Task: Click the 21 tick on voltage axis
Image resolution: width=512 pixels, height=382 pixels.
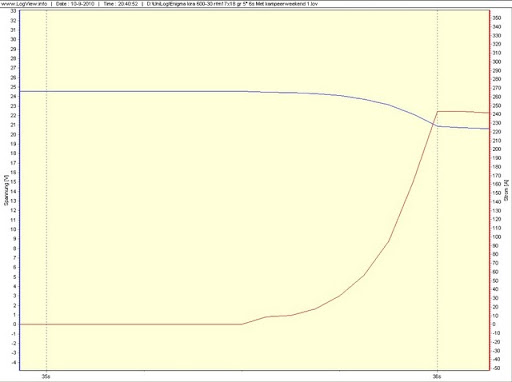Action: pyautogui.click(x=13, y=125)
